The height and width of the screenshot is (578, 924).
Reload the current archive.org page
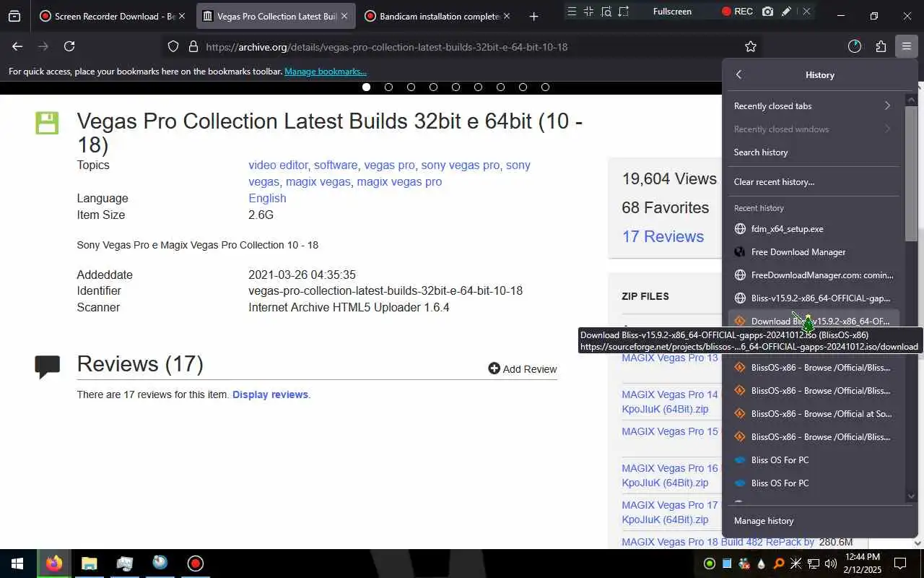(69, 46)
